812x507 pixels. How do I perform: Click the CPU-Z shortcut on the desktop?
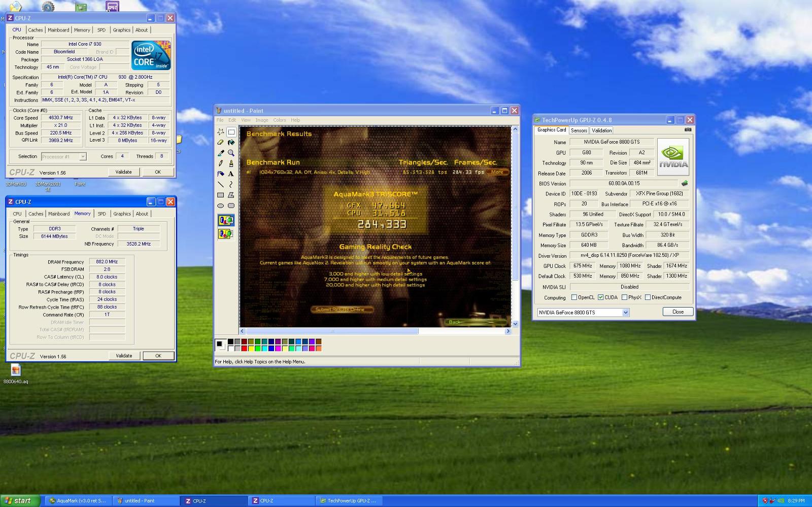point(112,6)
